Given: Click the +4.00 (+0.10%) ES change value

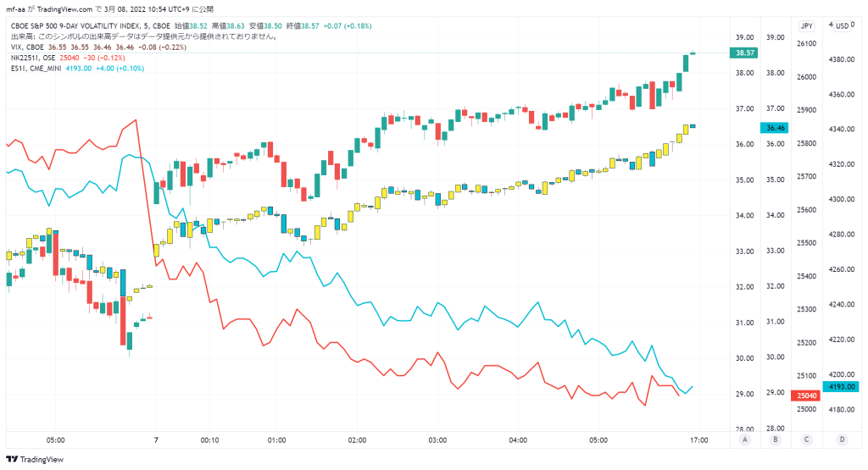Looking at the screenshot, I should click(x=120, y=69).
